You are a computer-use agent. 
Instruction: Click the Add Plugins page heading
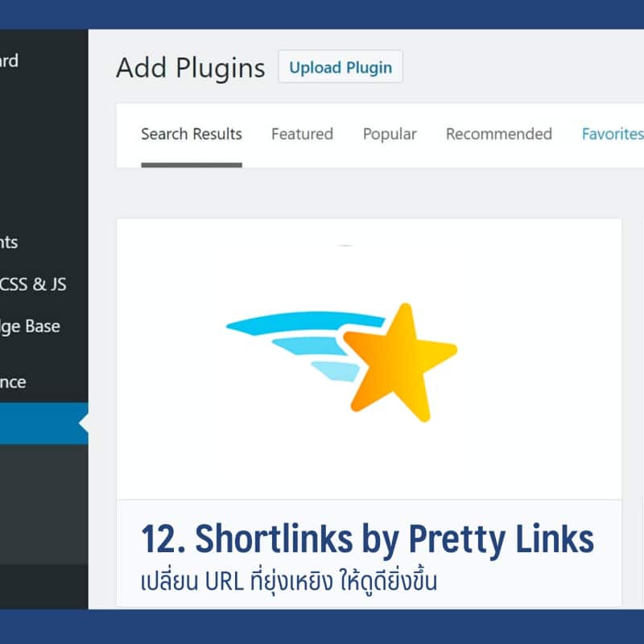click(x=190, y=68)
